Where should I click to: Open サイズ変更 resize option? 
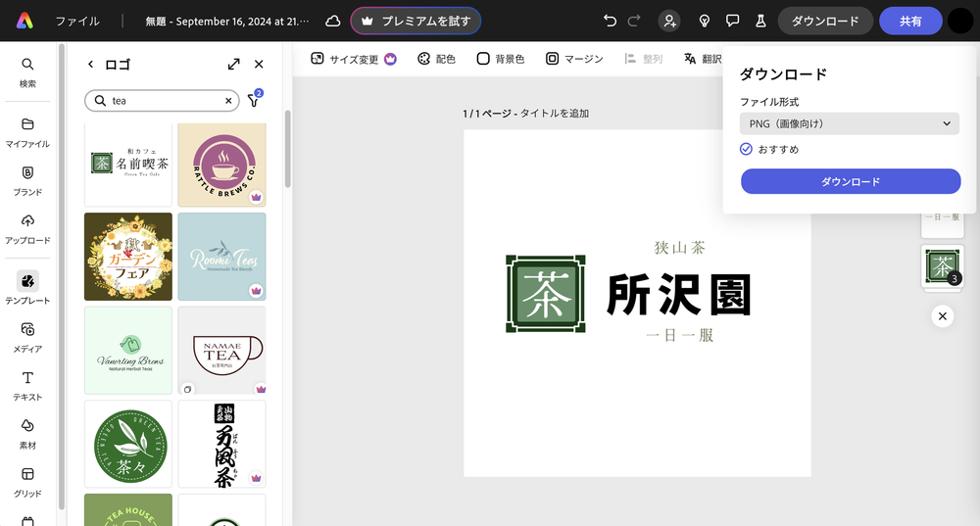point(354,59)
